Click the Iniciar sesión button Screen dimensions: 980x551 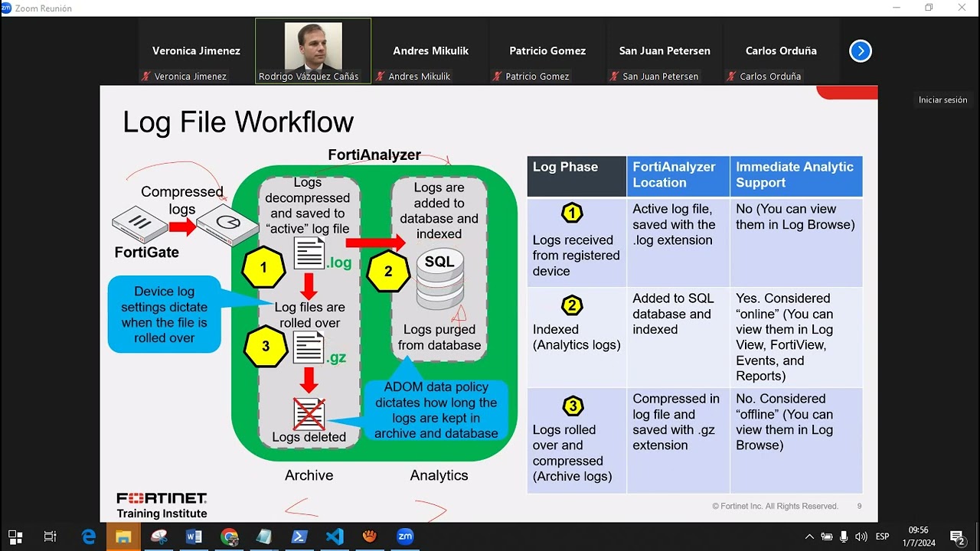pos(943,100)
